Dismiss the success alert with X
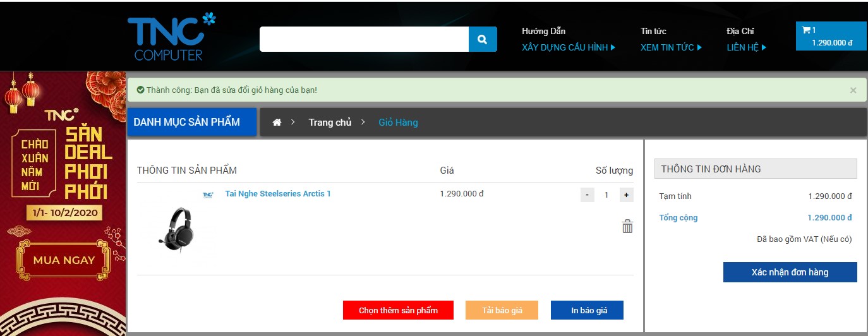Viewport: 868px width, 336px height. [853, 90]
